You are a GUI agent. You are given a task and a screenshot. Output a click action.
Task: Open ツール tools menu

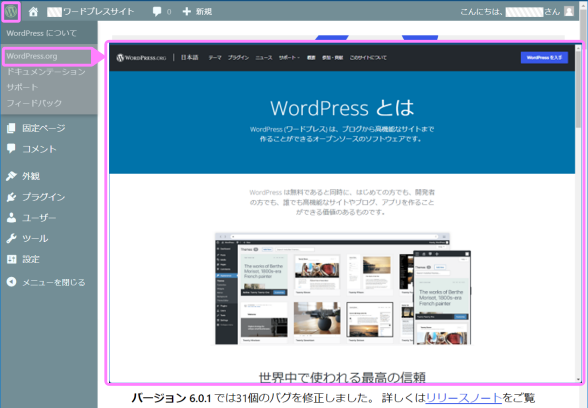(35, 238)
